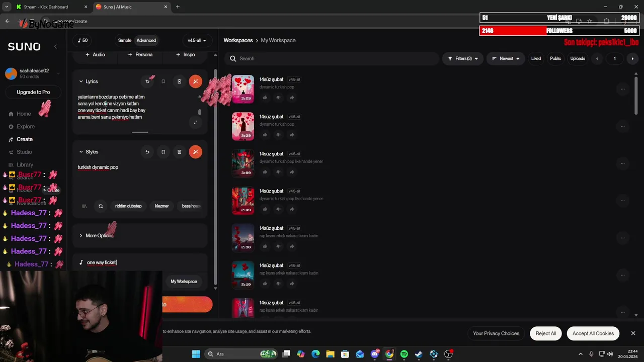Click the song title field 'one way ticket'
The height and width of the screenshot is (362, 644).
click(140, 262)
